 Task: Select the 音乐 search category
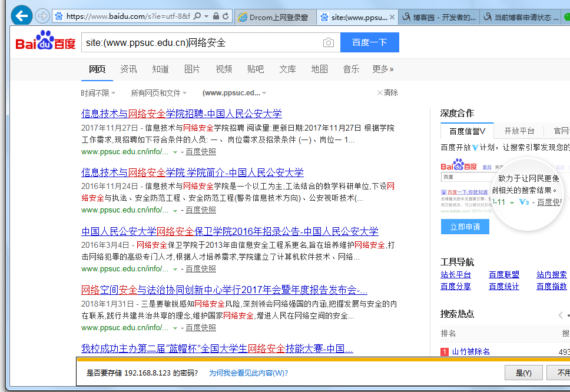(x=351, y=69)
